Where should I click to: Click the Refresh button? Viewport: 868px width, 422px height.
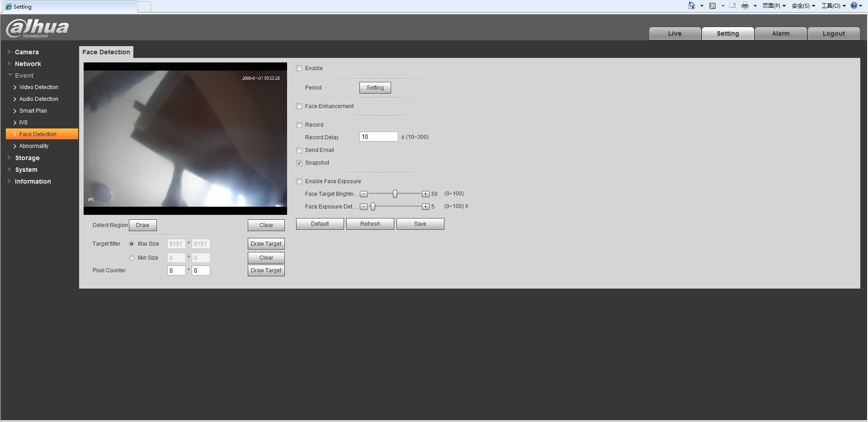[370, 224]
